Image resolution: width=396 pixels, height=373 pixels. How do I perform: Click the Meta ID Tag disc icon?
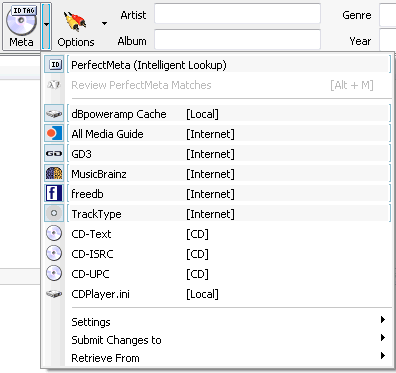click(x=21, y=20)
